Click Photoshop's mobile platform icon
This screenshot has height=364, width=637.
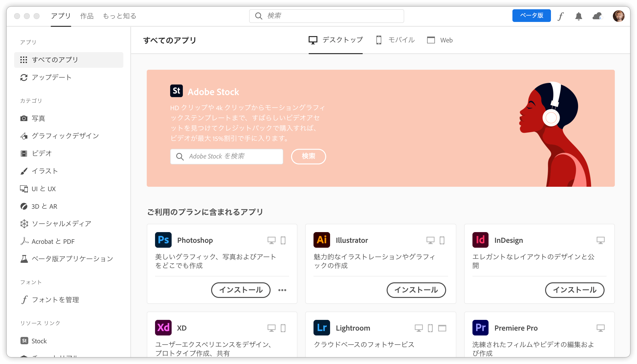(x=283, y=240)
